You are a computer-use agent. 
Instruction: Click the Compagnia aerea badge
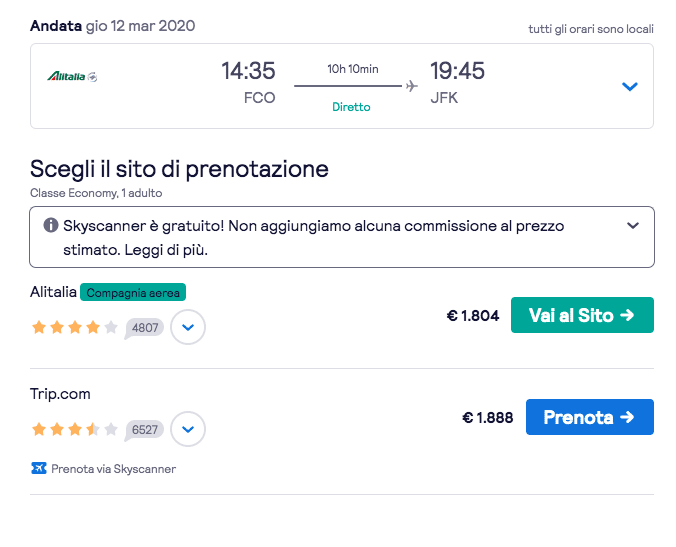point(133,292)
